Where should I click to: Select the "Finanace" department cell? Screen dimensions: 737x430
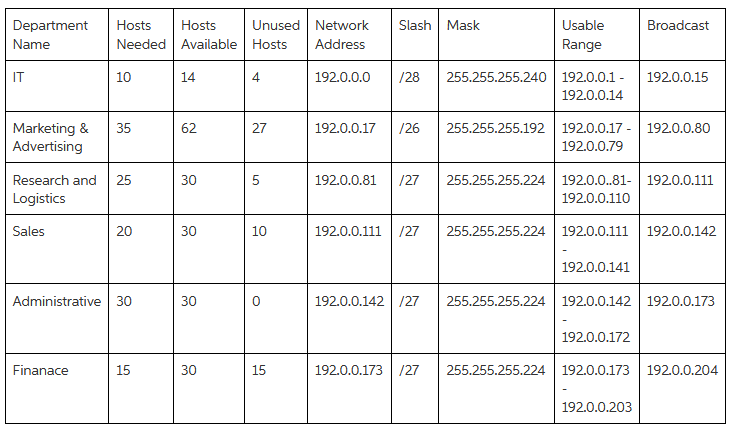click(x=41, y=370)
